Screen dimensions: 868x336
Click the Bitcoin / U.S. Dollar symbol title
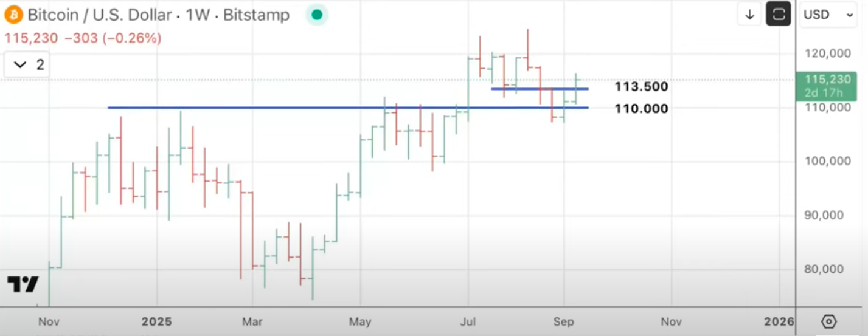98,15
